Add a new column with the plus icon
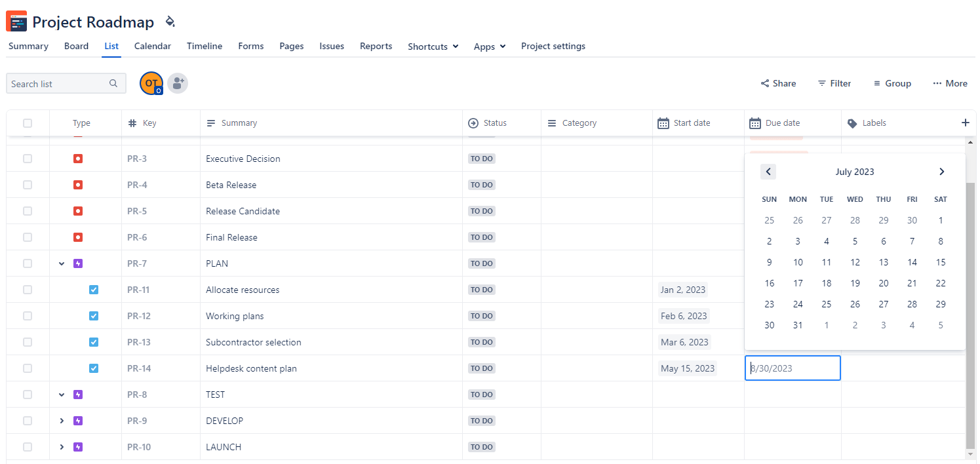 coord(966,123)
